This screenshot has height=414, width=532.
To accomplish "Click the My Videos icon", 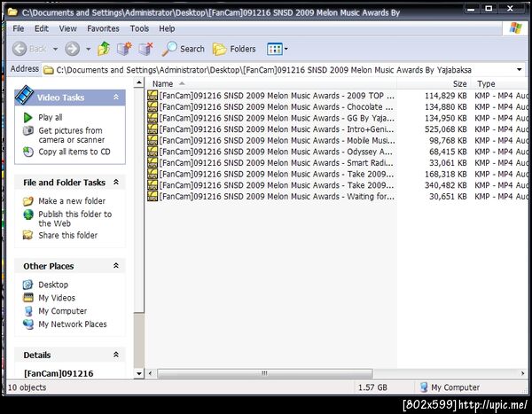I will [27, 298].
